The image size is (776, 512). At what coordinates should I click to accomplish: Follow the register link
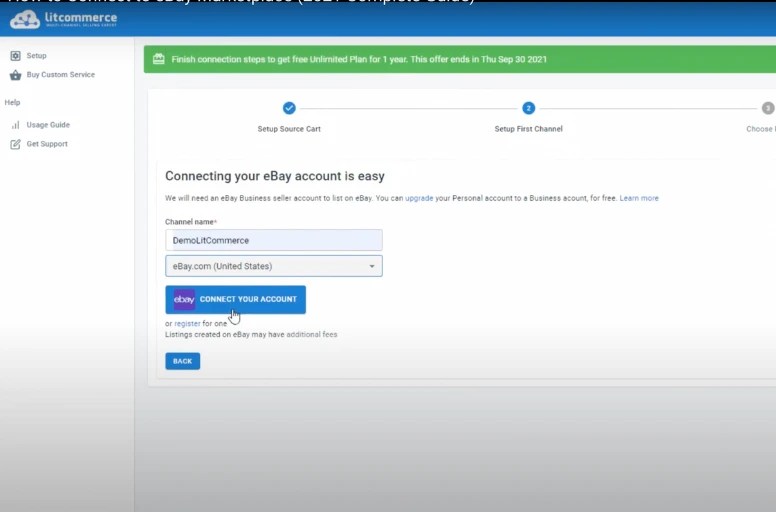[x=187, y=324]
